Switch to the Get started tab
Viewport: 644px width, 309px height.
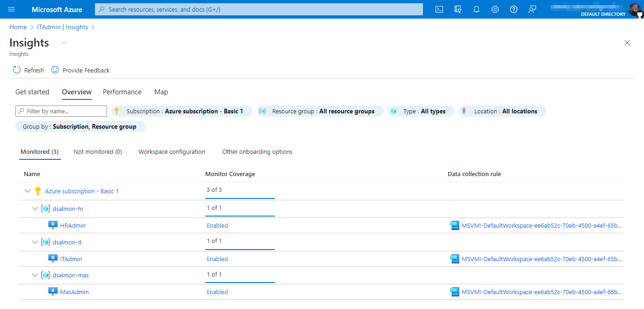coord(32,92)
